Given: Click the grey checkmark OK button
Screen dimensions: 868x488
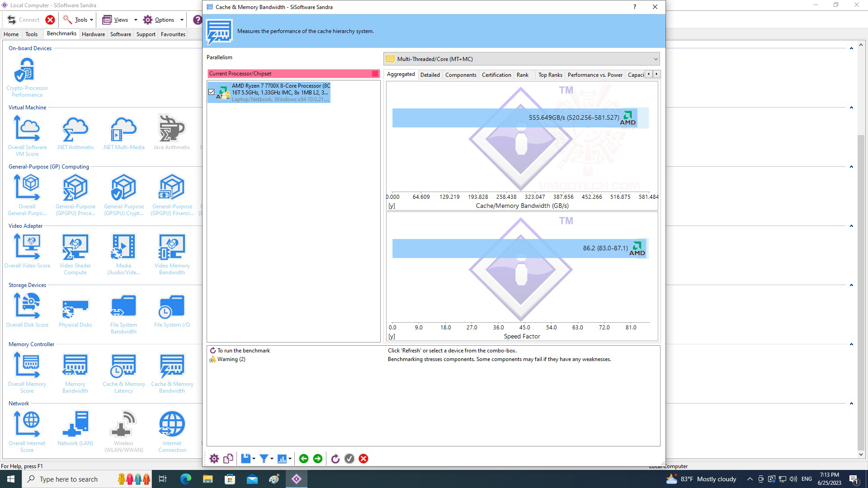Looking at the screenshot, I should pos(349,459).
